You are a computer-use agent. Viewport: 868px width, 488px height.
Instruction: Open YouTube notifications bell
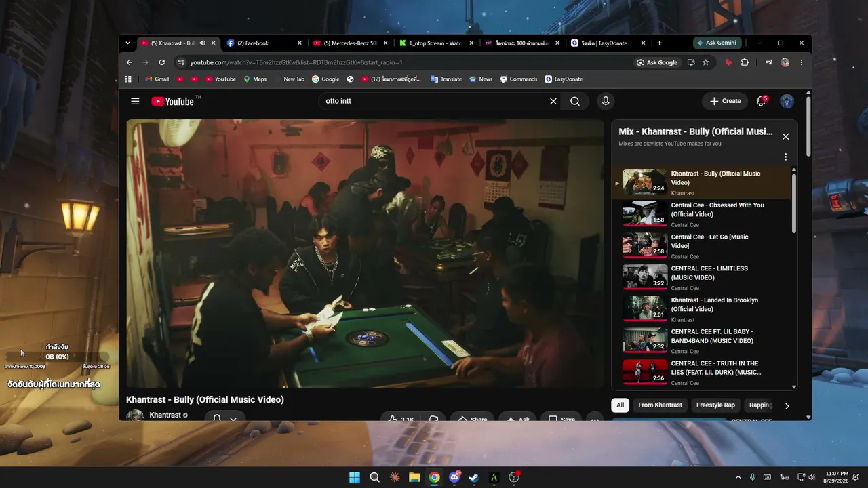[761, 101]
